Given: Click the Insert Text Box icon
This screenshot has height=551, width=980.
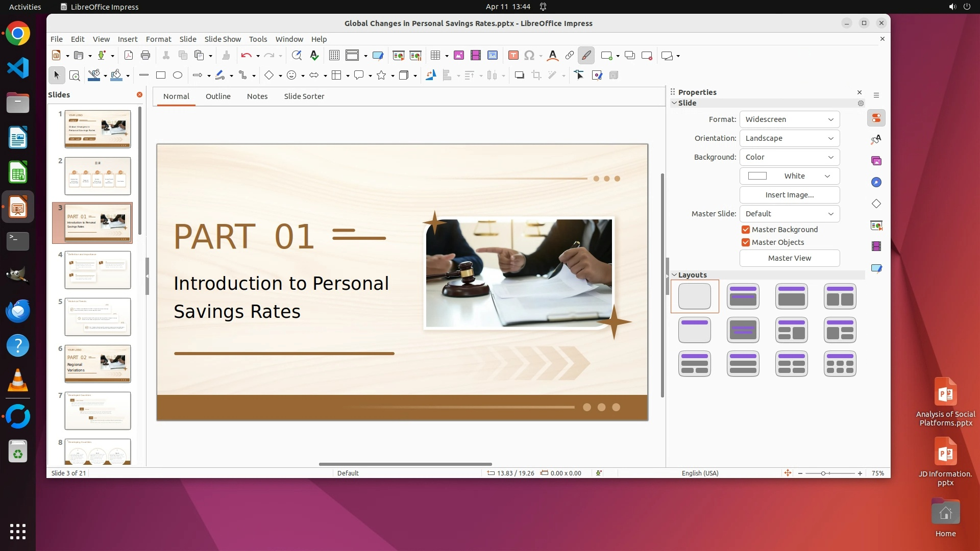Looking at the screenshot, I should [x=513, y=56].
